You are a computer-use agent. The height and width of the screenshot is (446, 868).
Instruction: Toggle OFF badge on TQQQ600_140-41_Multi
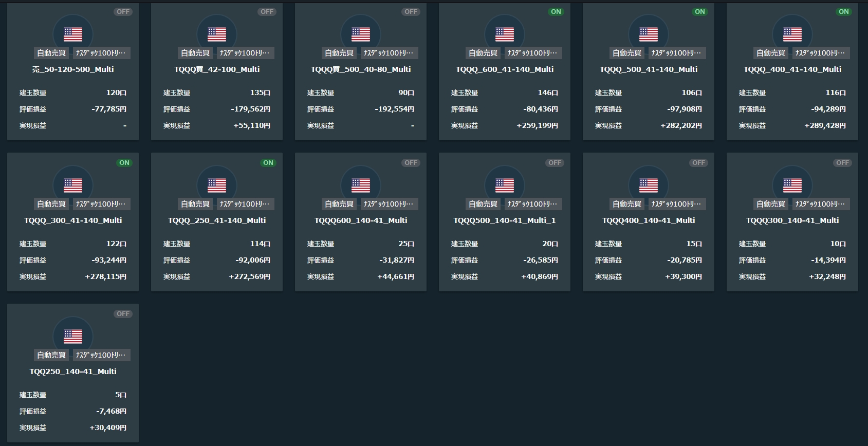coord(411,162)
